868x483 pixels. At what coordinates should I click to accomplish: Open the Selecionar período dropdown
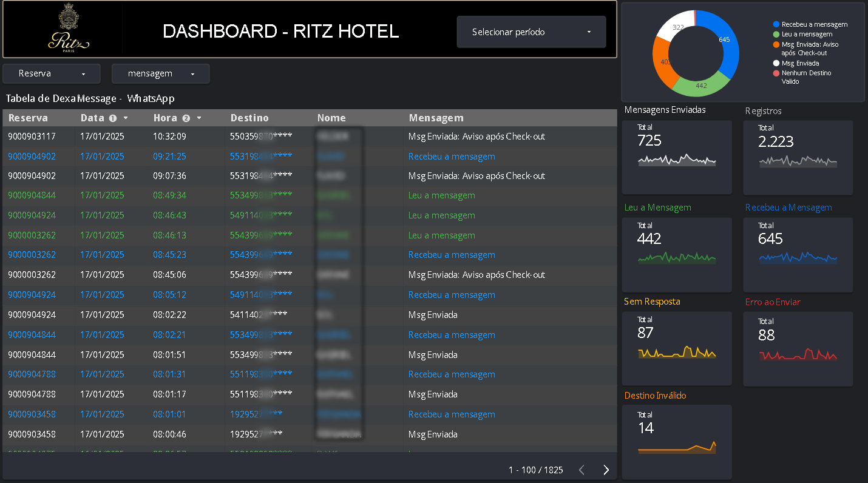coord(531,32)
